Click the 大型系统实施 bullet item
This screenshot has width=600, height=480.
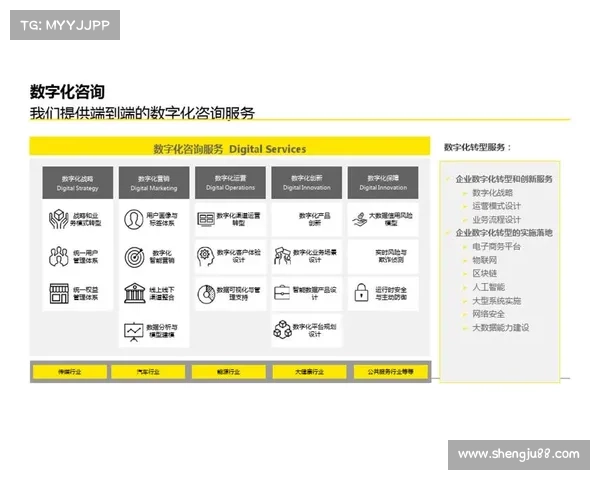(x=496, y=301)
